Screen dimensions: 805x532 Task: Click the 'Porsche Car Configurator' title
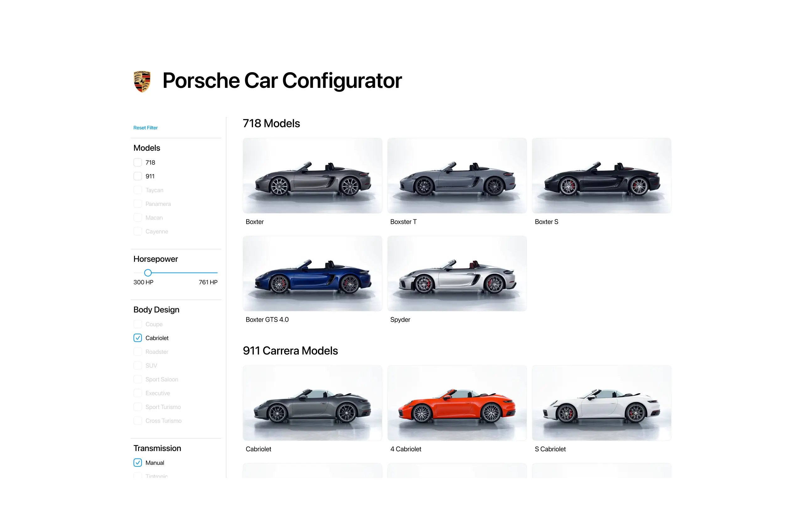[x=282, y=81]
